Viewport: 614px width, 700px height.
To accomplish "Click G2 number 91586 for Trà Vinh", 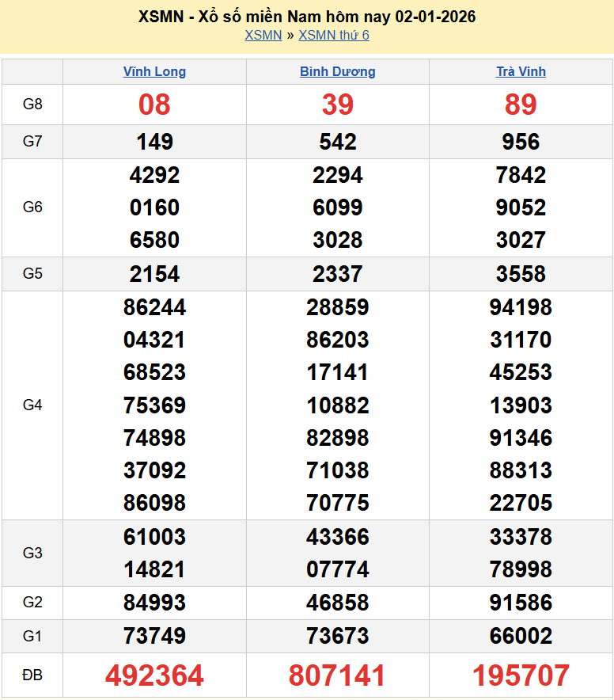I will point(521,603).
